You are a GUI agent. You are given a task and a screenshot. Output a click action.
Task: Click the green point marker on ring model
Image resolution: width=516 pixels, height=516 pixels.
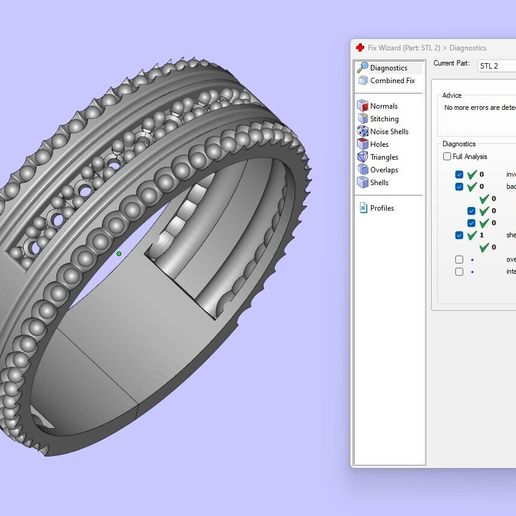point(119,254)
